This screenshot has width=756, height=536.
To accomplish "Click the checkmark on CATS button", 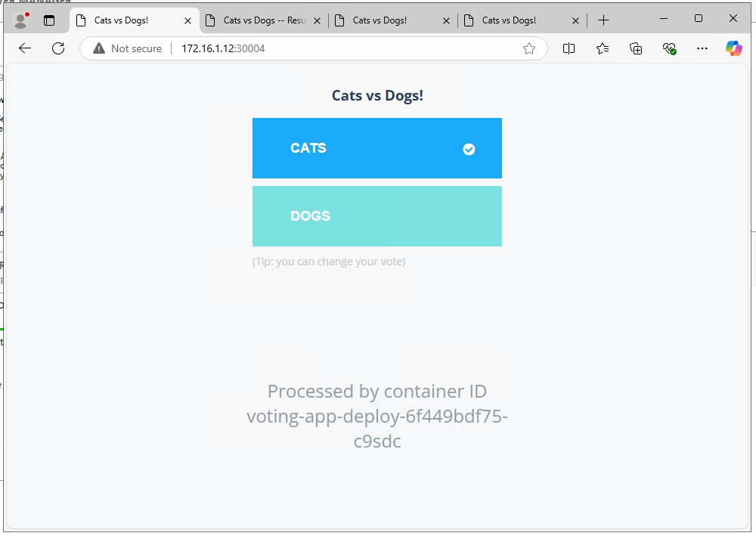I will [469, 149].
